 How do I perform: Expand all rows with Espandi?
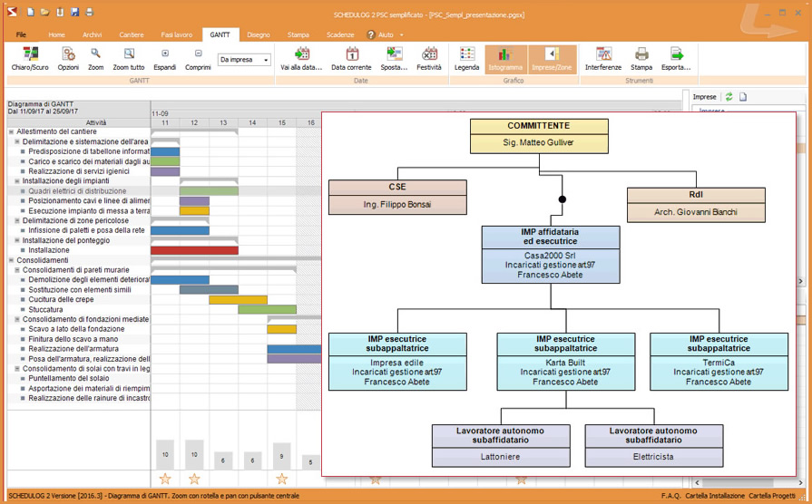(165, 59)
